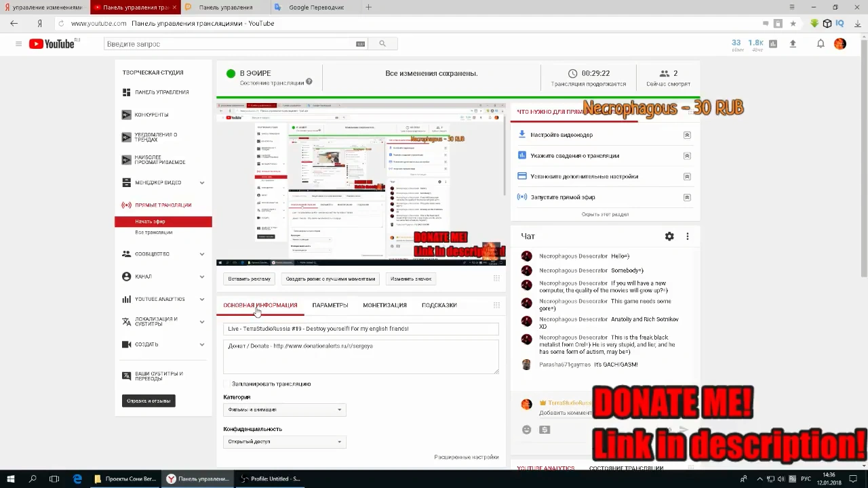Open Все трансляции in the sidebar
The image size is (868, 488).
[x=154, y=232]
